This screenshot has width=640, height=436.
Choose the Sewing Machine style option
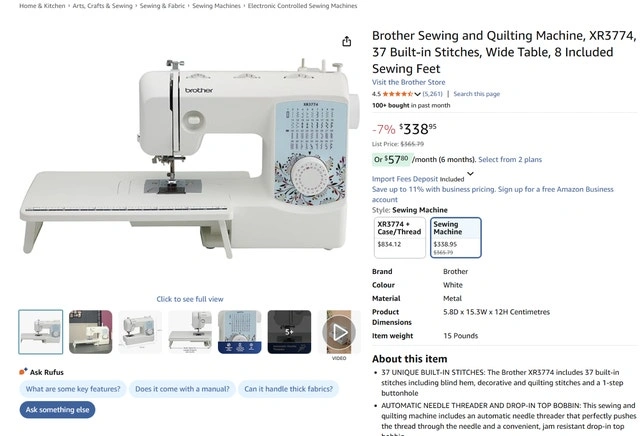coord(455,238)
